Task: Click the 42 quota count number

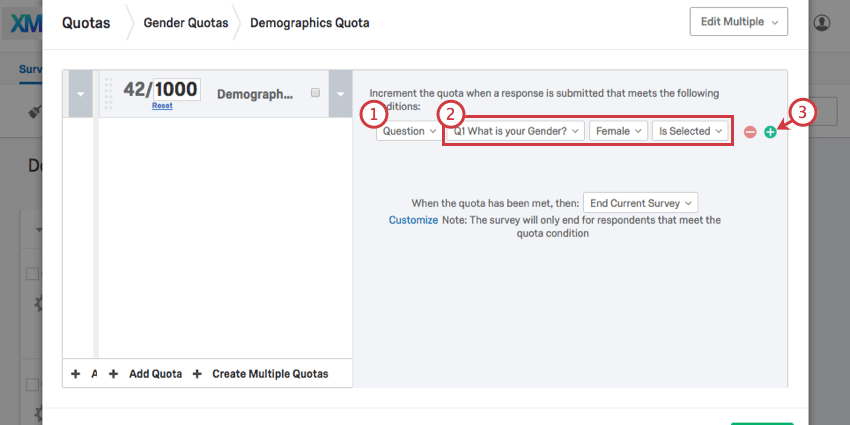Action: [x=134, y=89]
